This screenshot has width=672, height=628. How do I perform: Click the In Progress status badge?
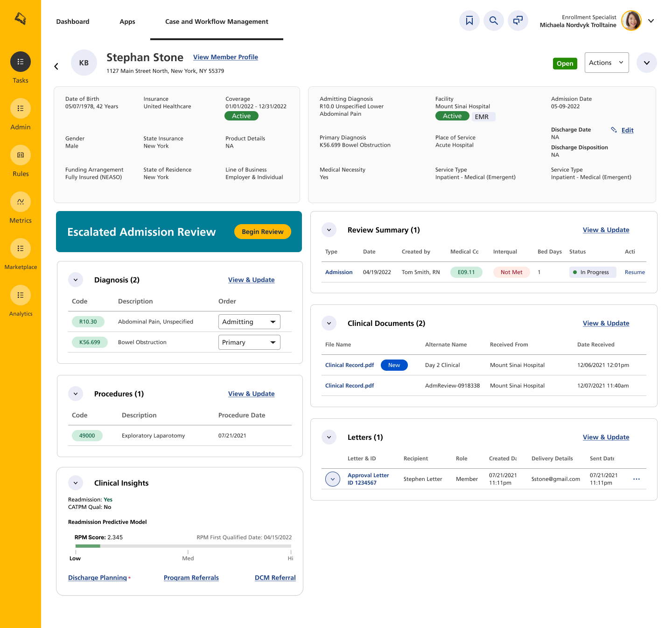[x=593, y=272]
